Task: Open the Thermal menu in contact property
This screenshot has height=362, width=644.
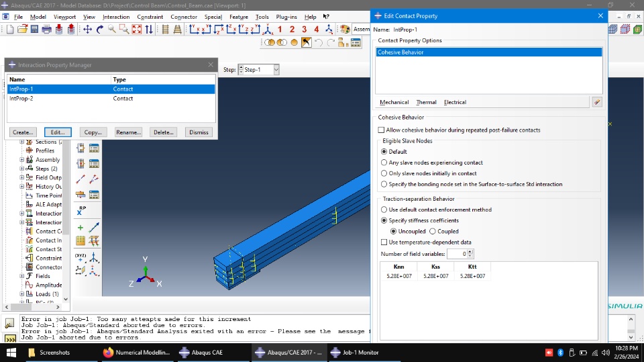Action: point(426,102)
